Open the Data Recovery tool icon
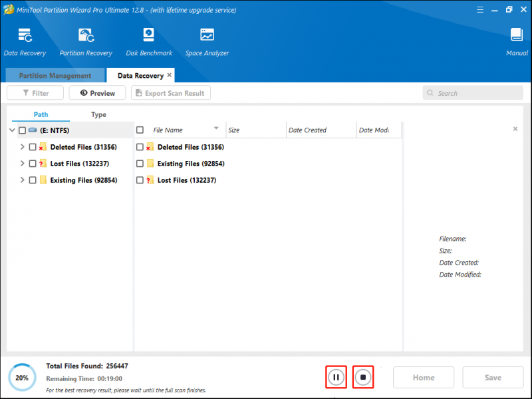 [25, 35]
